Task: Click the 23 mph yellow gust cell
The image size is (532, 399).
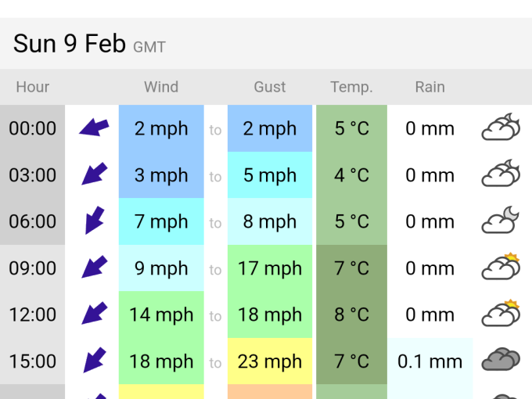Action: 270,361
